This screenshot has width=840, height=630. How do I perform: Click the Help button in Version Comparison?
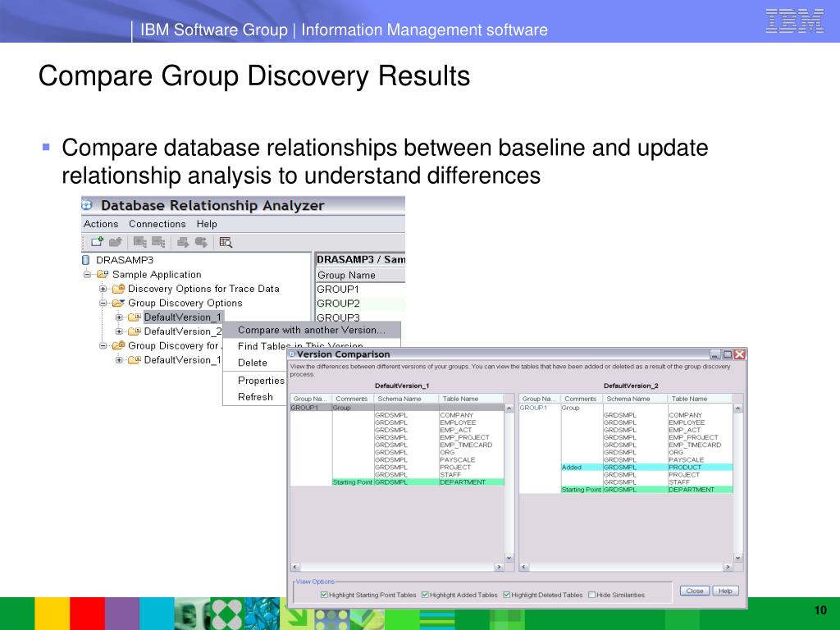click(x=725, y=591)
